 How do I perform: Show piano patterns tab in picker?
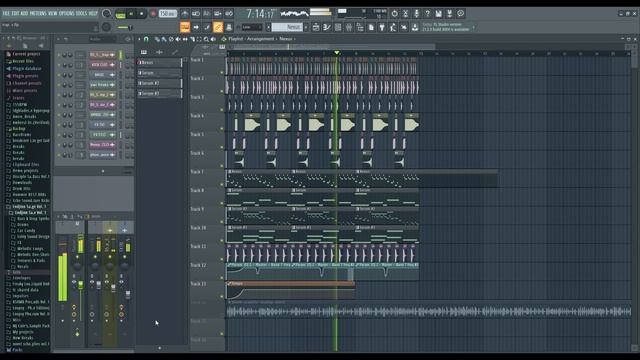pos(144,52)
